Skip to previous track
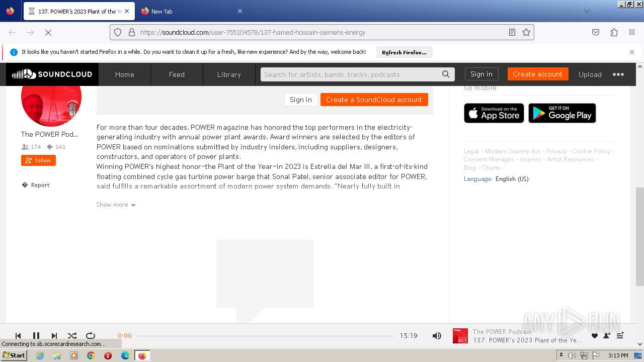 (x=18, y=336)
